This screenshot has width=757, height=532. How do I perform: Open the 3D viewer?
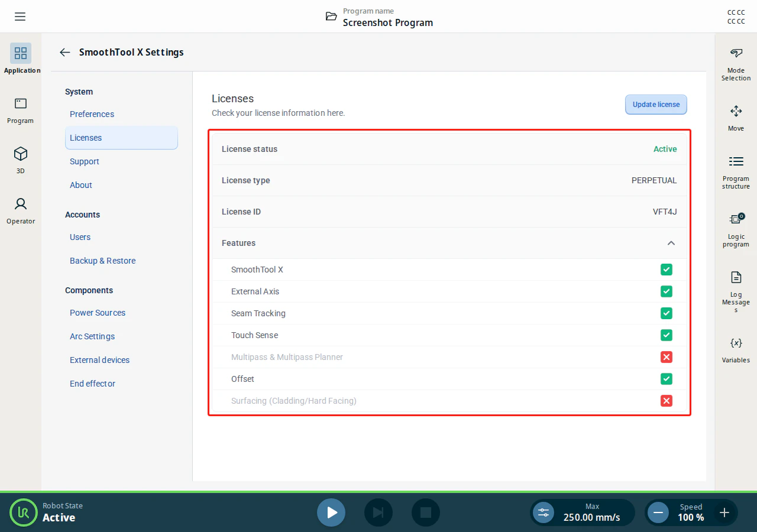click(21, 160)
